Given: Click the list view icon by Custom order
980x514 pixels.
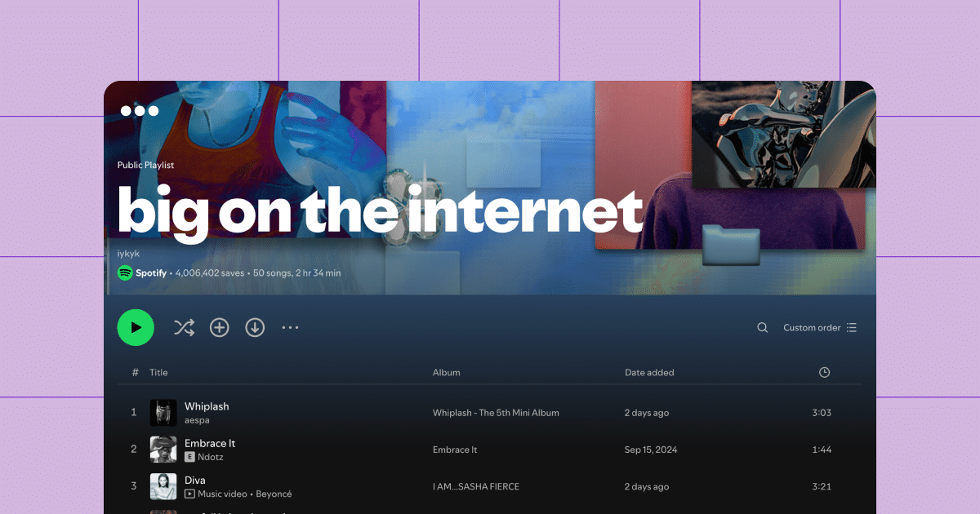Looking at the screenshot, I should (x=852, y=327).
